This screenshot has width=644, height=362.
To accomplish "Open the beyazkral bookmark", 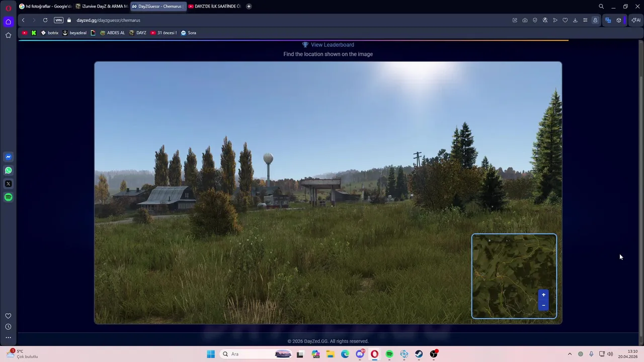I will (x=74, y=33).
